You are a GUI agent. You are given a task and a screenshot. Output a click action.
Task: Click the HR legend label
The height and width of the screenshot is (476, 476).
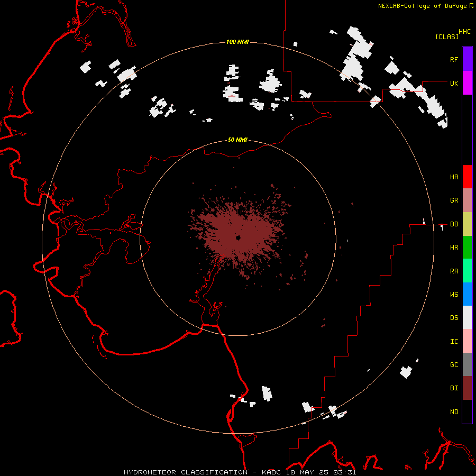454,248
